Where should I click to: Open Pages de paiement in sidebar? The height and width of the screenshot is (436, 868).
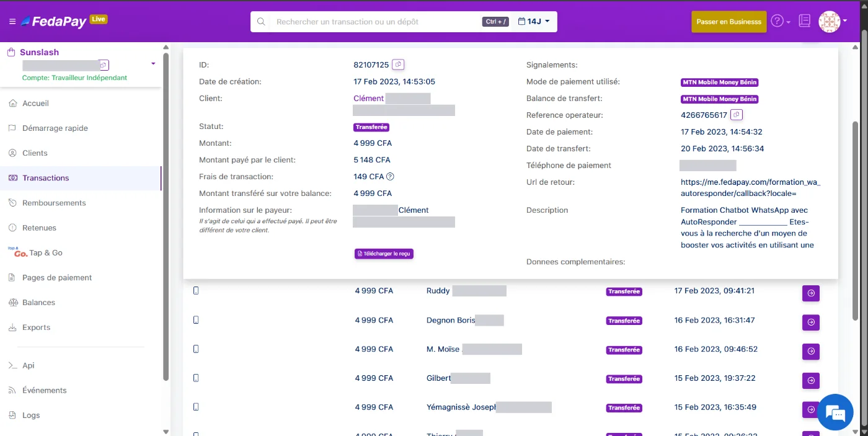click(x=57, y=277)
